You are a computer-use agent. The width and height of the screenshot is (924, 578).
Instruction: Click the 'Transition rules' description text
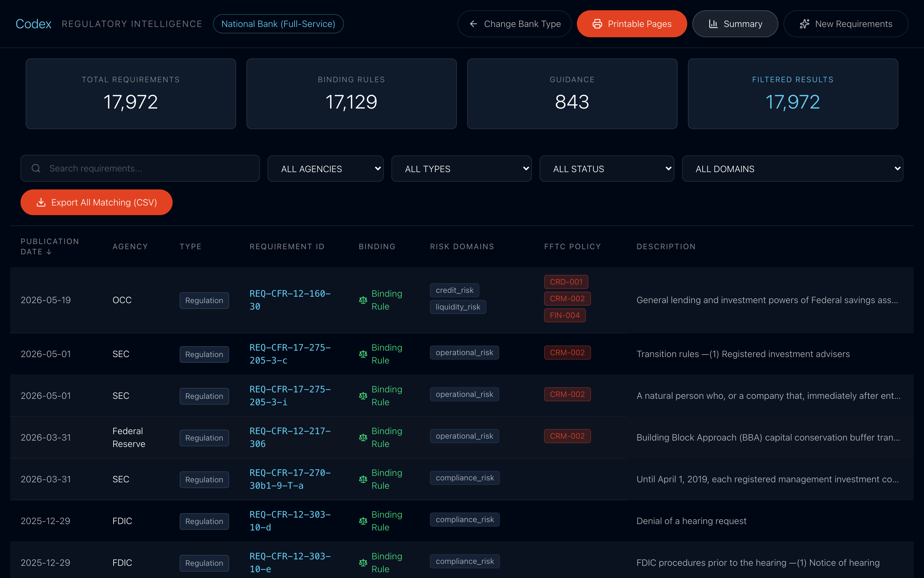point(743,354)
